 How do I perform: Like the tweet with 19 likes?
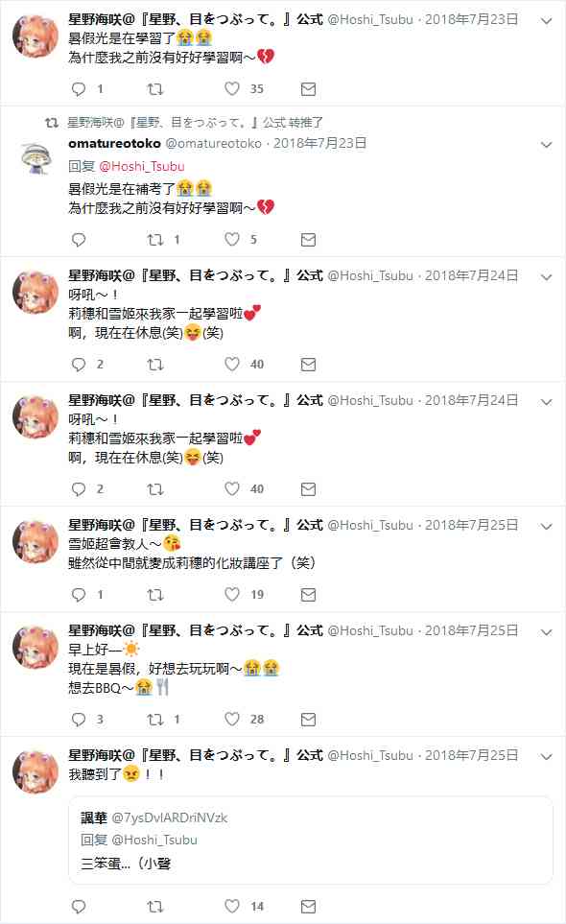pyautogui.click(x=232, y=595)
